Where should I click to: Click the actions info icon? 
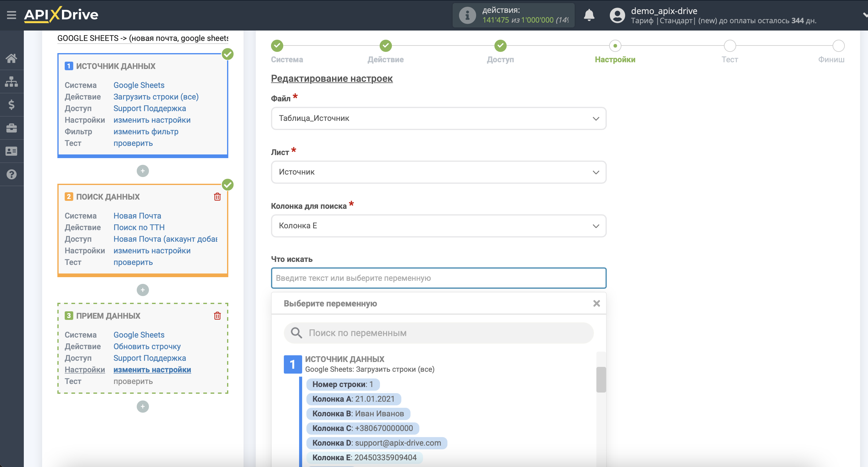click(x=467, y=15)
